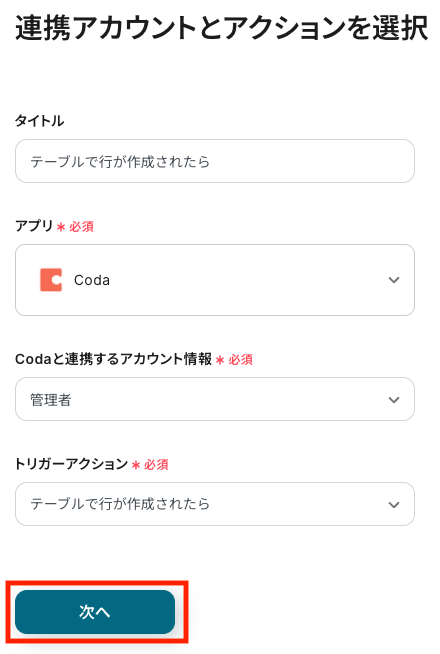Click the chevron arrow in the アプリ dropdown
Viewport: 440px width, 654px height.
click(394, 280)
